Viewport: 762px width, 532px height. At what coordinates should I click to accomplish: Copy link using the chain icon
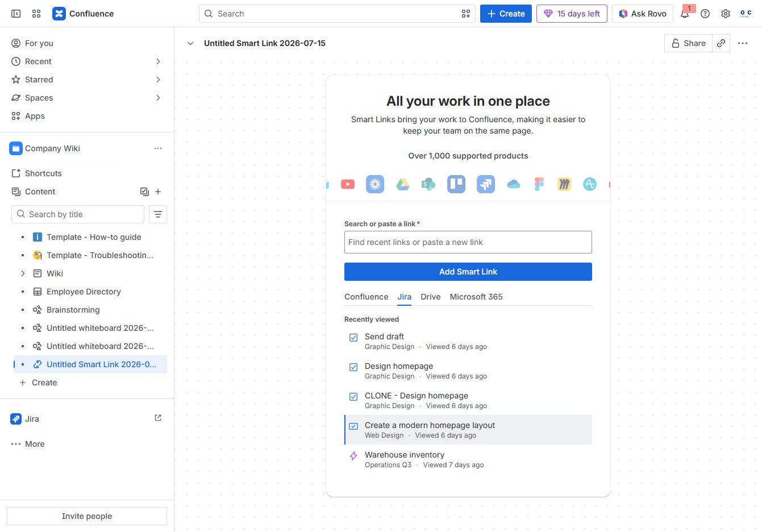pyautogui.click(x=721, y=43)
